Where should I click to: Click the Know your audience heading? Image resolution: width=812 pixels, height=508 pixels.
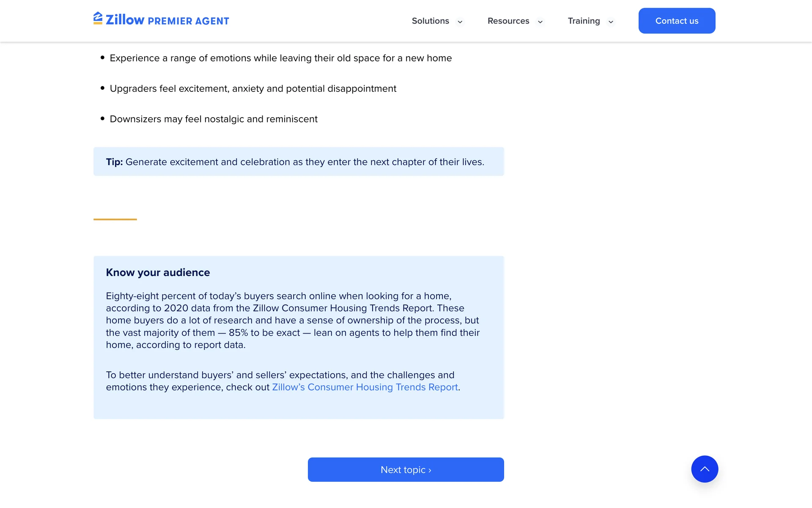pos(158,273)
